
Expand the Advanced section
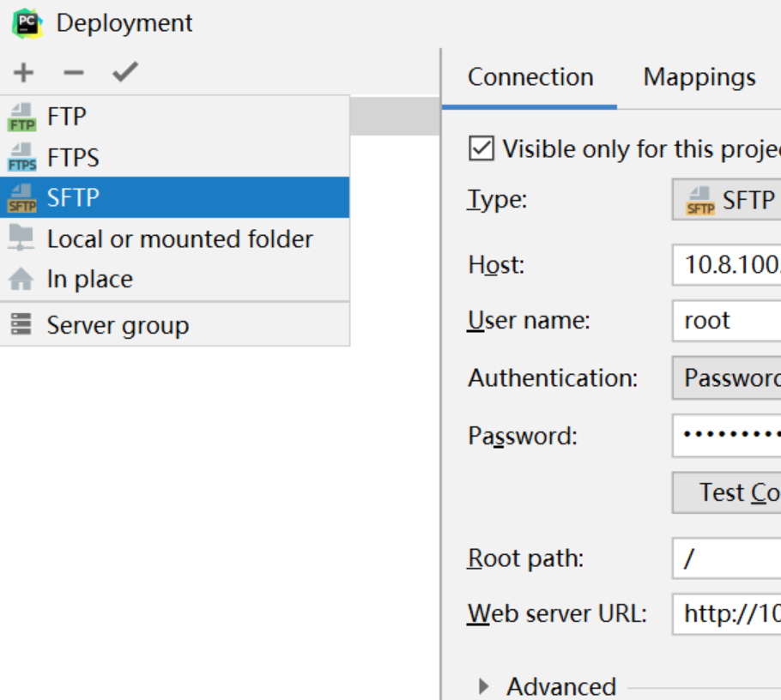point(484,686)
